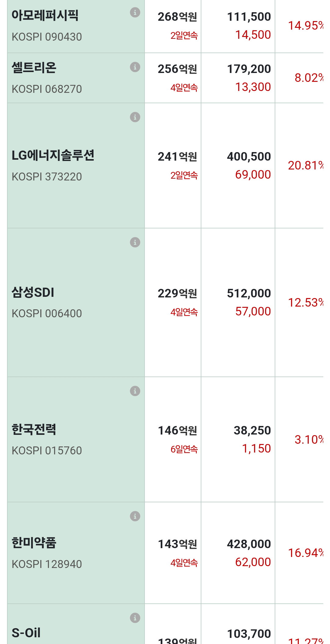The width and height of the screenshot is (330, 644).
Task: Open info icon for 삼성SDI
Action: click(135, 242)
